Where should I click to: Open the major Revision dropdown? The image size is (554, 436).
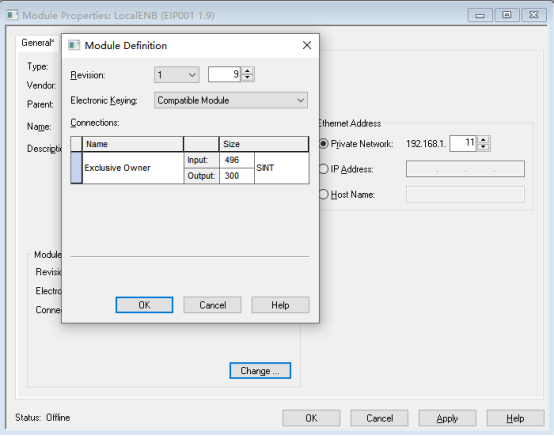(x=177, y=75)
